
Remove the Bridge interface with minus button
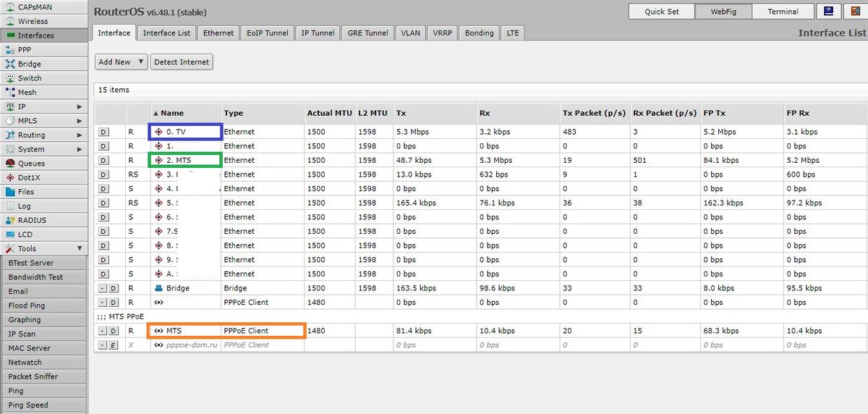(x=103, y=288)
